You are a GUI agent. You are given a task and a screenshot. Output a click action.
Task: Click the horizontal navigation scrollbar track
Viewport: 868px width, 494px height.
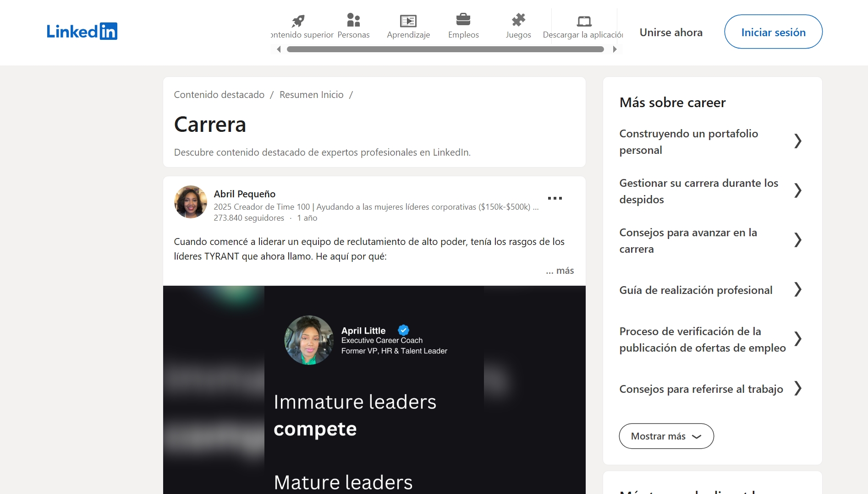(445, 49)
